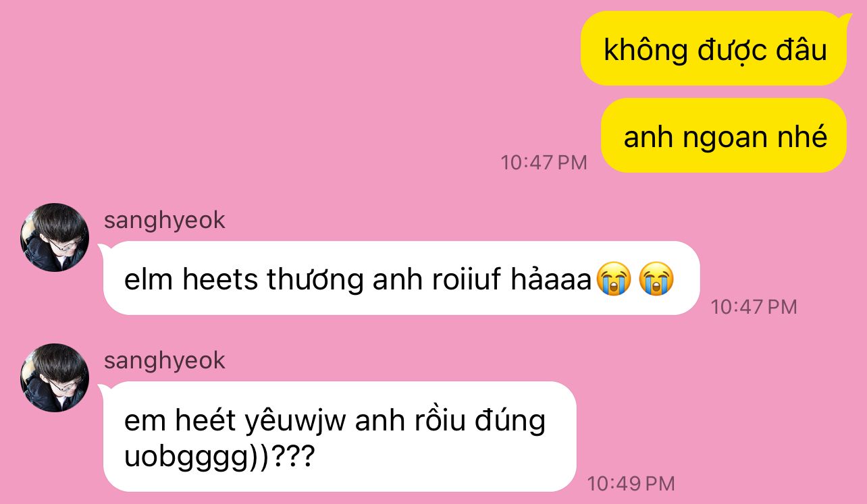
Task: Tap the 'elm heets thương anh' white bubble
Action: click(x=401, y=278)
